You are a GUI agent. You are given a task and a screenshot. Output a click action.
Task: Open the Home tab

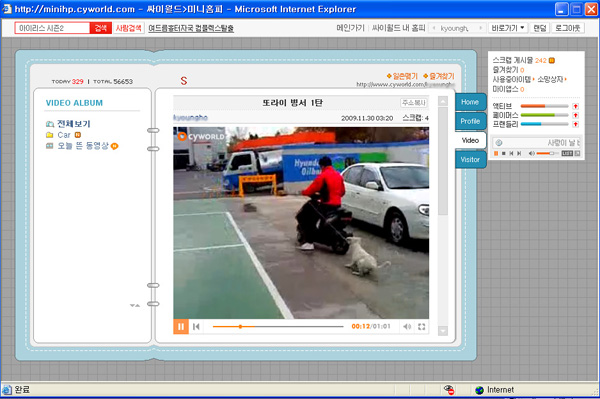click(x=470, y=102)
